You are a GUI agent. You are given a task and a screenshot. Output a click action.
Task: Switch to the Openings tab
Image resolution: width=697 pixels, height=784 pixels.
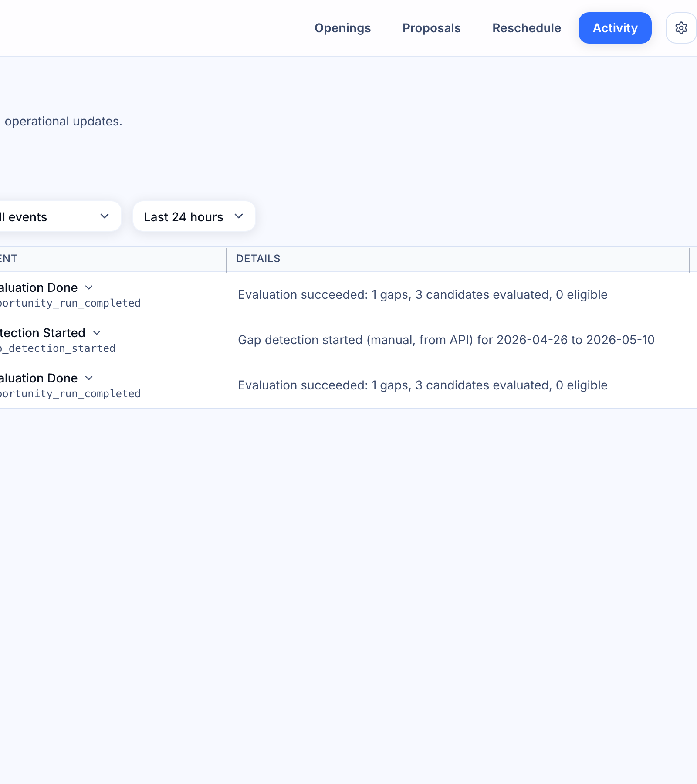coord(342,28)
